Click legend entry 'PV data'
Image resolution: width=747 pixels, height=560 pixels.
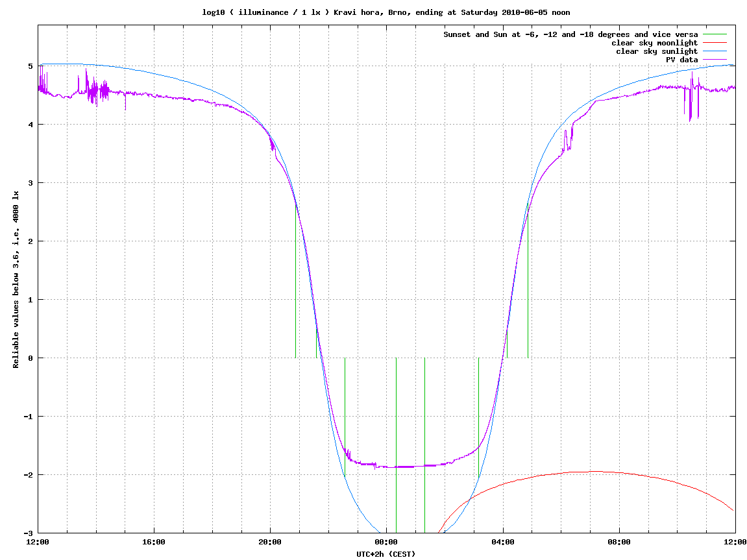point(681,60)
